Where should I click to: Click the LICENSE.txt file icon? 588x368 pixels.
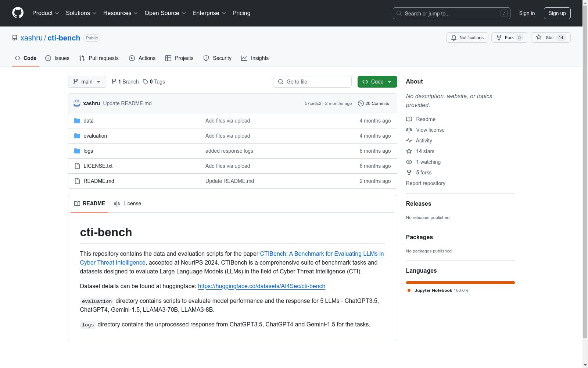(x=77, y=166)
